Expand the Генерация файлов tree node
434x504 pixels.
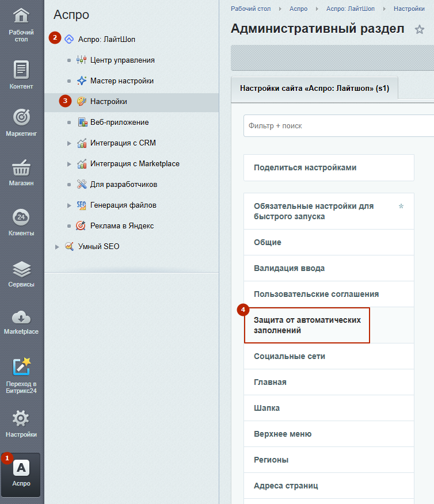(69, 205)
